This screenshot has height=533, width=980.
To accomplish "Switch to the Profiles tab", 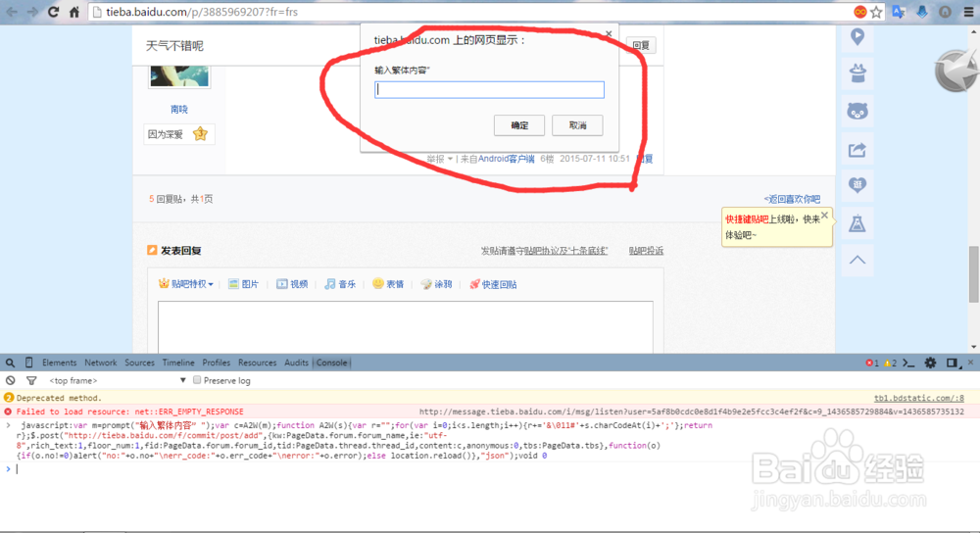I will pos(217,363).
